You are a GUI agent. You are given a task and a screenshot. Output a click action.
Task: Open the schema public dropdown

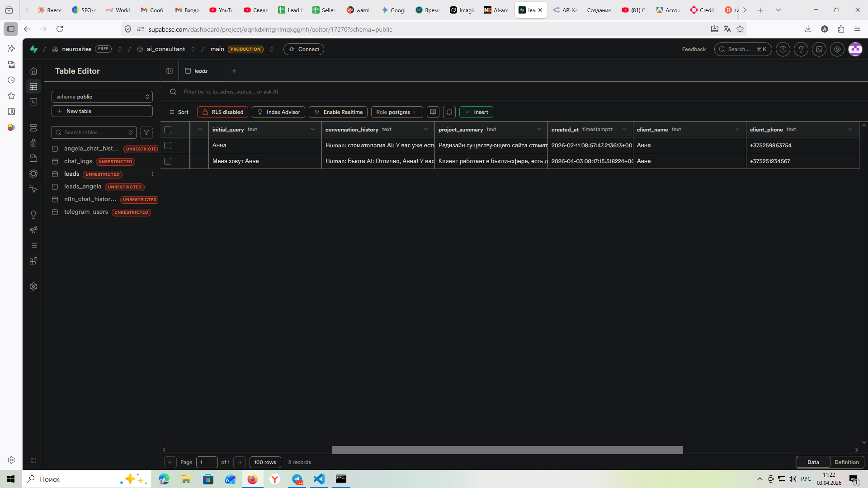[102, 97]
